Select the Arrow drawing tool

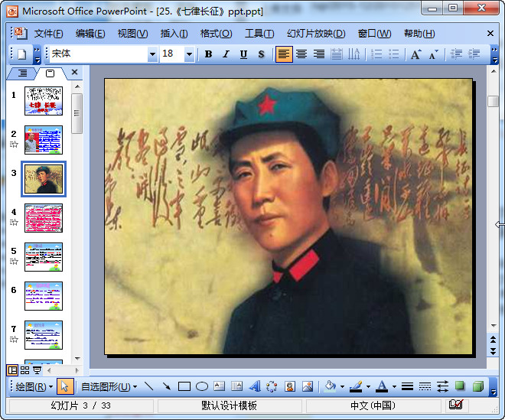click(167, 386)
